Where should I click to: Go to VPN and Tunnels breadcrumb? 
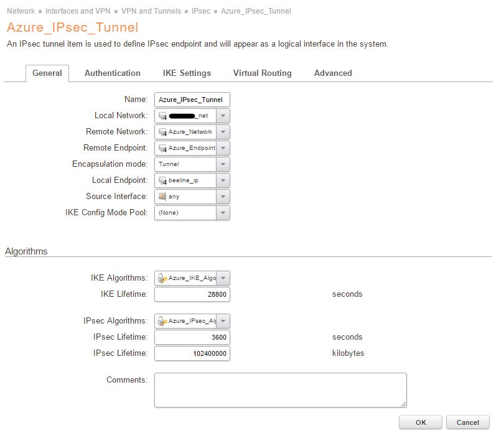(151, 11)
